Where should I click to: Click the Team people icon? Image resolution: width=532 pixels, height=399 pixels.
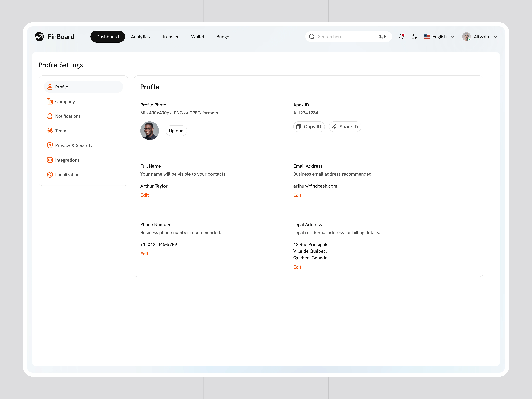(x=50, y=131)
